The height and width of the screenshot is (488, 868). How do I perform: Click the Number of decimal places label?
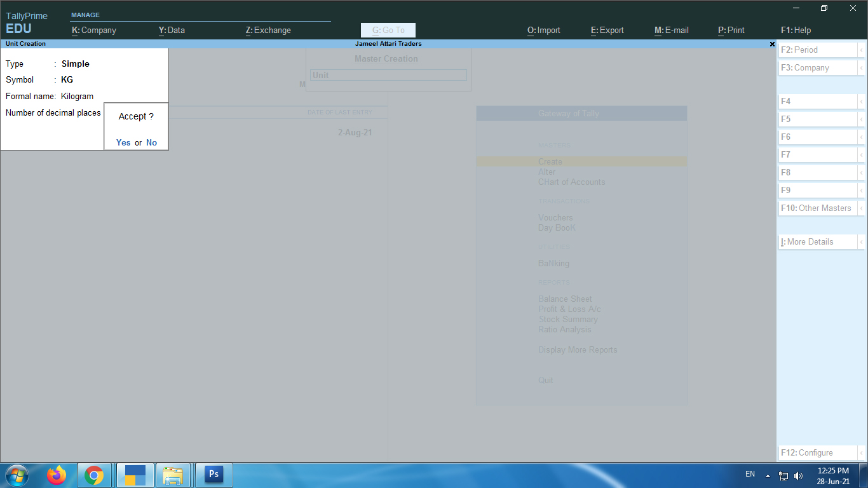53,112
